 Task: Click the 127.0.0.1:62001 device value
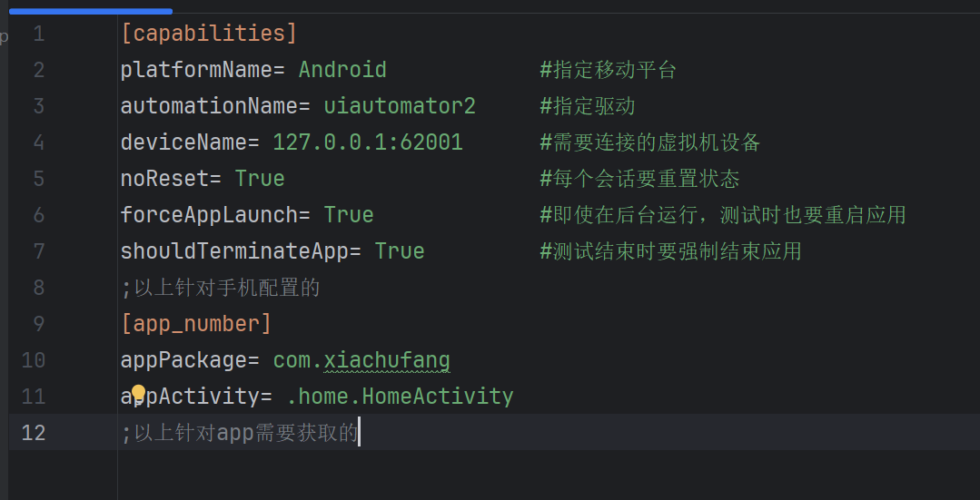pos(368,142)
